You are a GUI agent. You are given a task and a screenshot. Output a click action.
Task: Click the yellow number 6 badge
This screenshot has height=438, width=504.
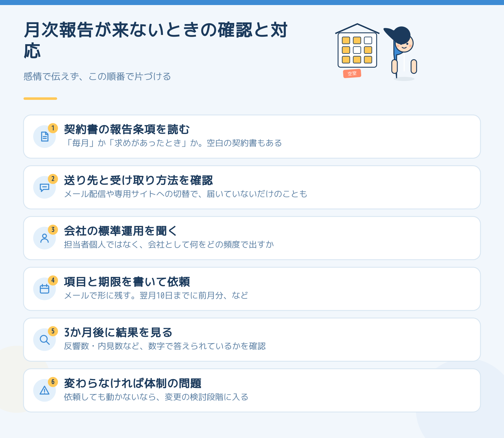[53, 382]
